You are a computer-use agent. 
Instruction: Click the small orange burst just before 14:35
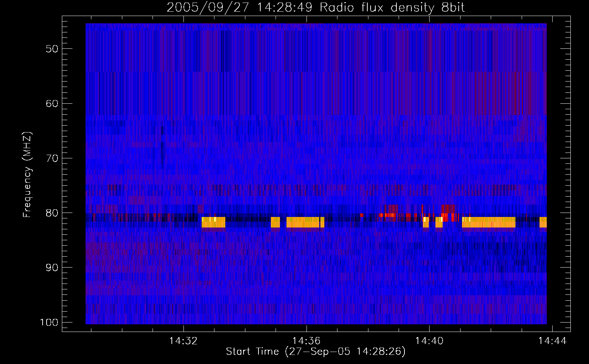pyautogui.click(x=275, y=222)
